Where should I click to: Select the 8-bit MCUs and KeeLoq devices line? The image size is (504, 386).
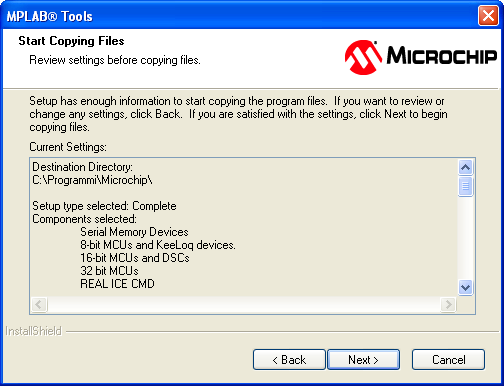(x=158, y=245)
